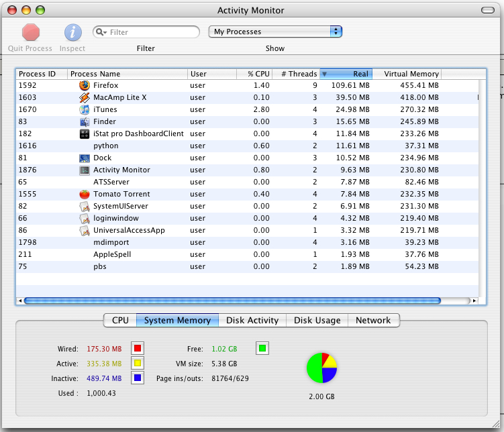Click the process ID 1876 cell

click(28, 170)
